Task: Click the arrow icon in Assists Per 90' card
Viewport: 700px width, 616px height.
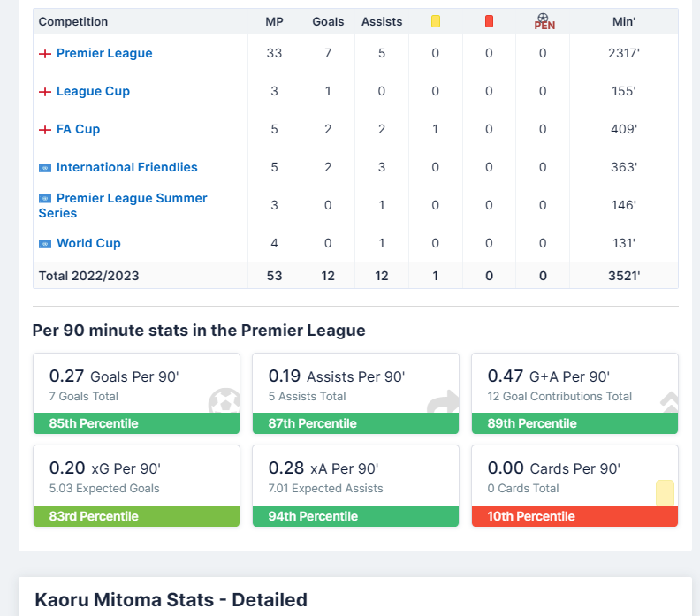Action: [443, 402]
